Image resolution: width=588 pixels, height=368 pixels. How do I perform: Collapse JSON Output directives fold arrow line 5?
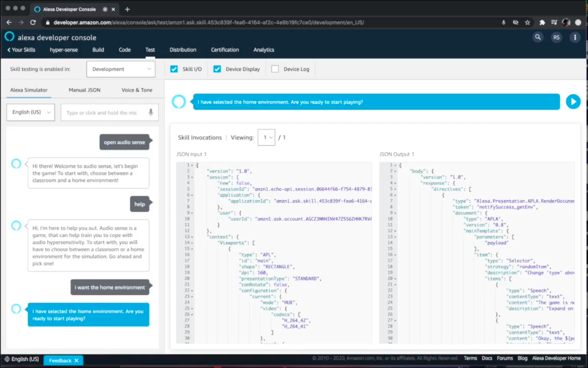point(395,189)
